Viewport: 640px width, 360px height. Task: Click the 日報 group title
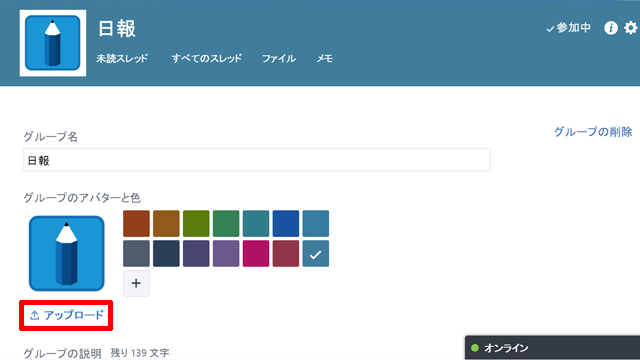[x=117, y=29]
